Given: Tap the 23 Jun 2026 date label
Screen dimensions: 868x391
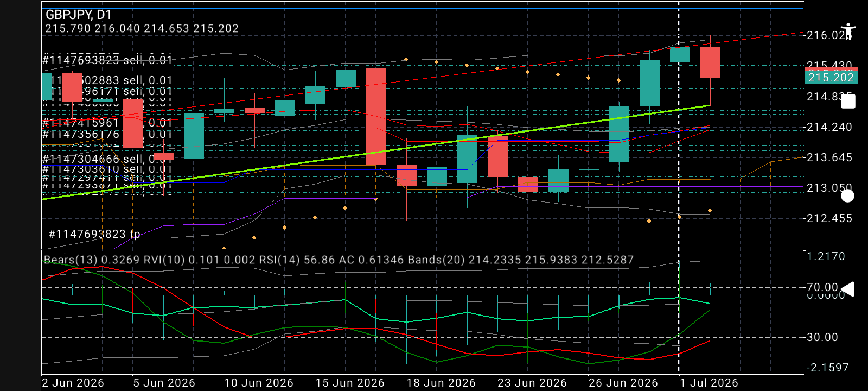Looking at the screenshot, I should pos(532,383).
